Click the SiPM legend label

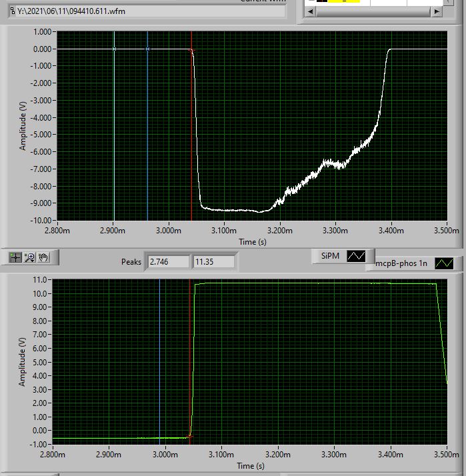point(330,256)
